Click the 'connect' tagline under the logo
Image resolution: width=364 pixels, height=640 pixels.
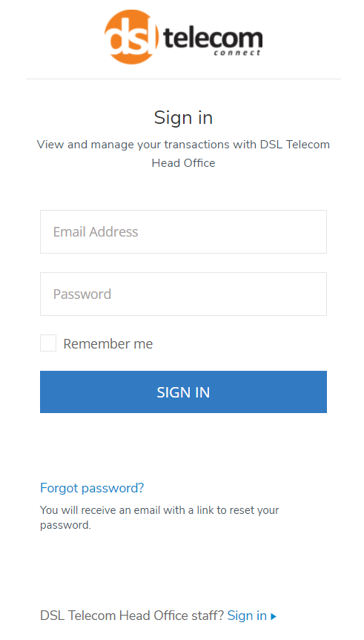(x=237, y=52)
